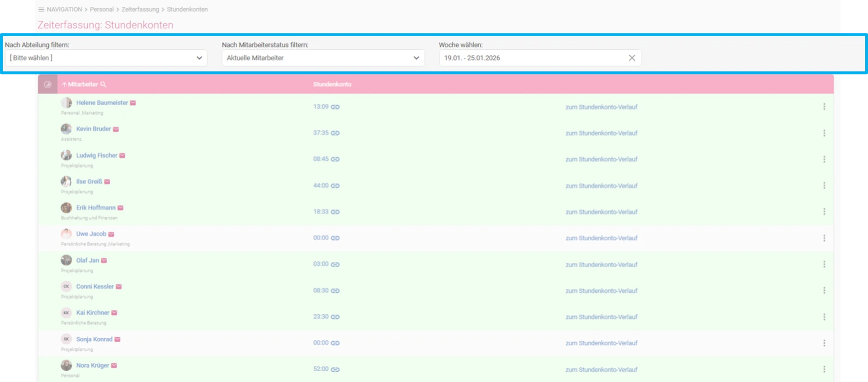
Task: Select the Stundenkonto column header
Action: tap(332, 84)
